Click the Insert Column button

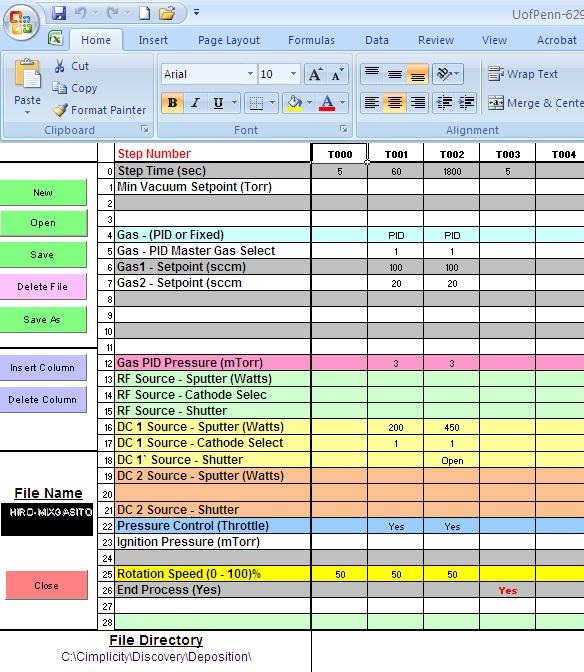point(43,368)
